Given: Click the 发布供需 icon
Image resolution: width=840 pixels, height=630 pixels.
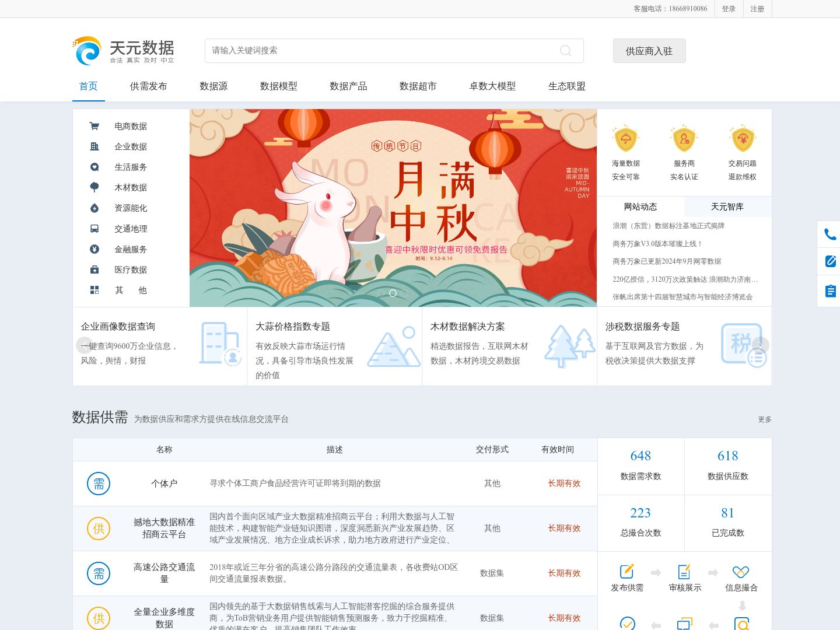Looking at the screenshot, I should click(626, 572).
